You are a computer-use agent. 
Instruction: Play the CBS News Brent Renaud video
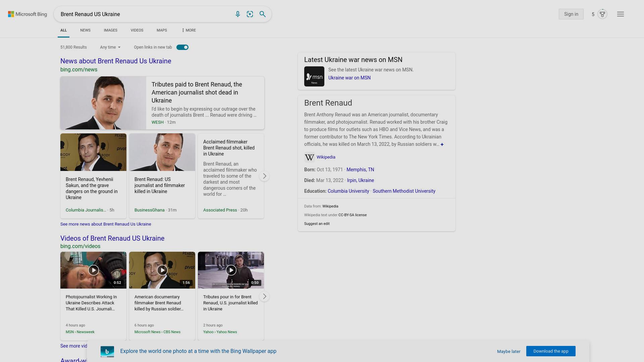162,270
